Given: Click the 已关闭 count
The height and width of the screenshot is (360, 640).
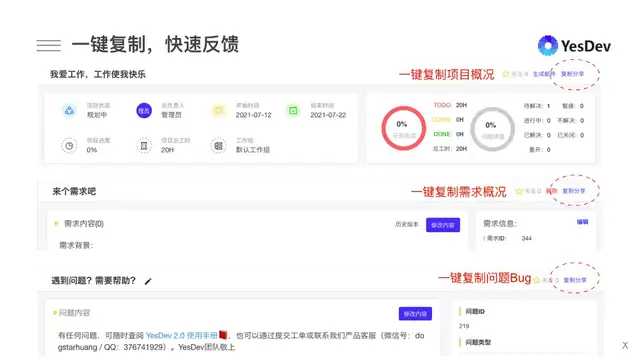Looking at the screenshot, I should pos(582,135).
